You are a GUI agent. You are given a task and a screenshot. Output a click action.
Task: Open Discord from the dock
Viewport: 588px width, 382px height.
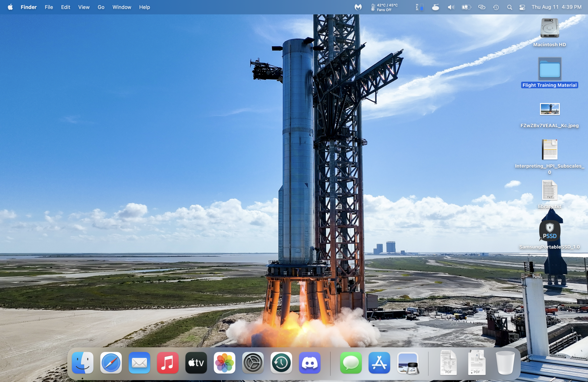click(x=310, y=363)
